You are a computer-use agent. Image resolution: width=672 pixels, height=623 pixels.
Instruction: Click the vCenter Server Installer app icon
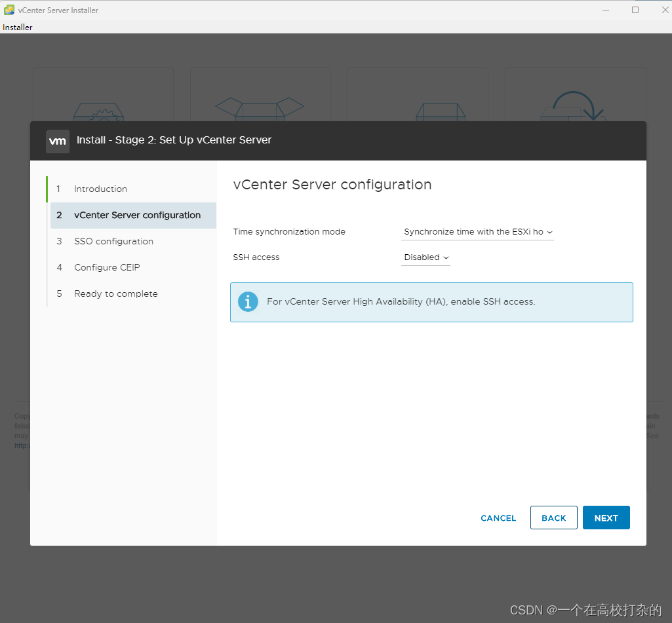click(9, 10)
